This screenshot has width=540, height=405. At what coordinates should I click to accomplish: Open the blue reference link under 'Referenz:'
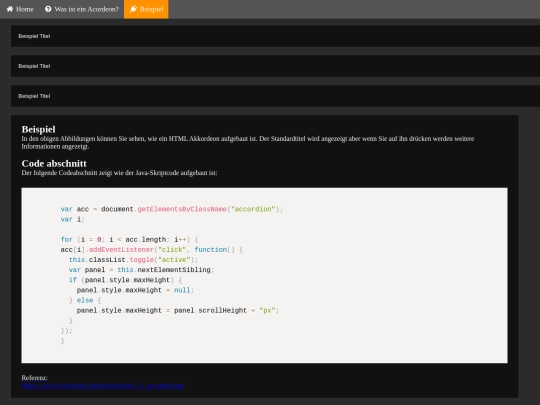(x=103, y=386)
